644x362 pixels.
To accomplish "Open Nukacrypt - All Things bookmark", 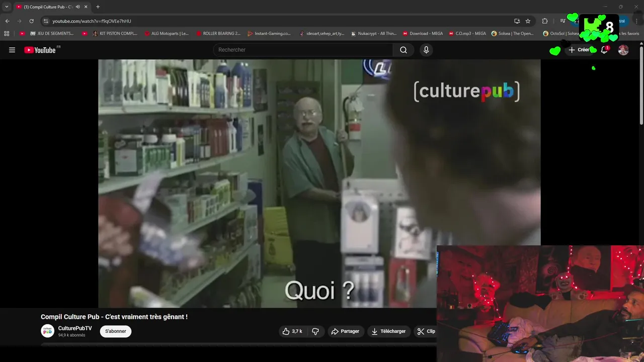I will 374,34.
